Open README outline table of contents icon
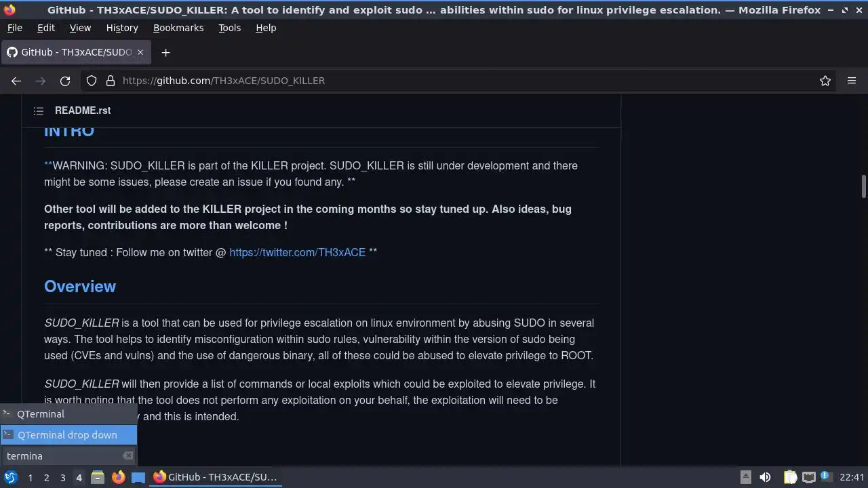The image size is (868, 488). [x=39, y=110]
